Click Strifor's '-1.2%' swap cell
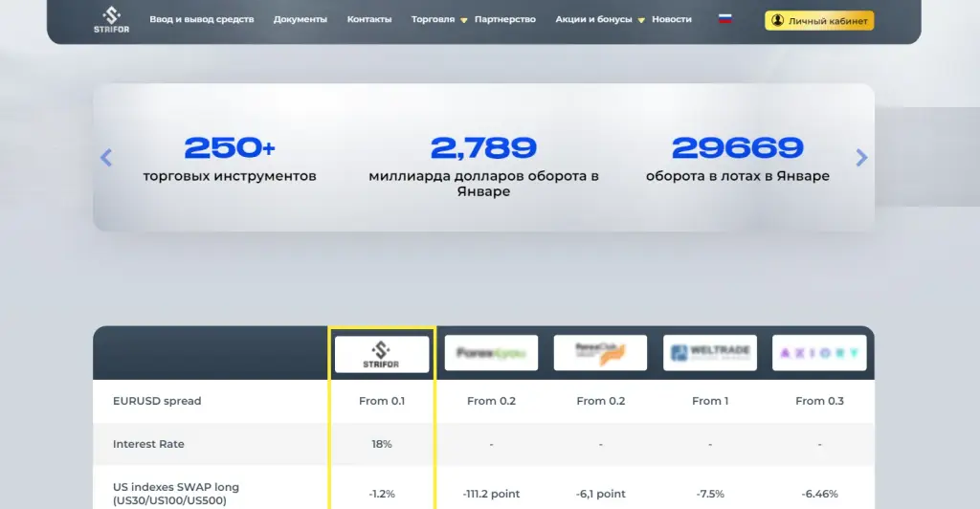This screenshot has height=509, width=980. [x=382, y=494]
